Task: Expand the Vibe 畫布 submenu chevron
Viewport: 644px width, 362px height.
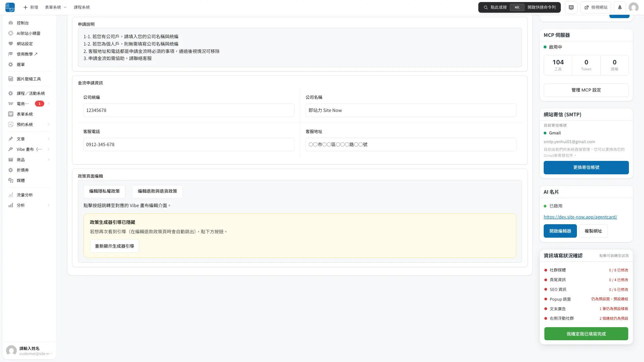Action: tap(49, 149)
